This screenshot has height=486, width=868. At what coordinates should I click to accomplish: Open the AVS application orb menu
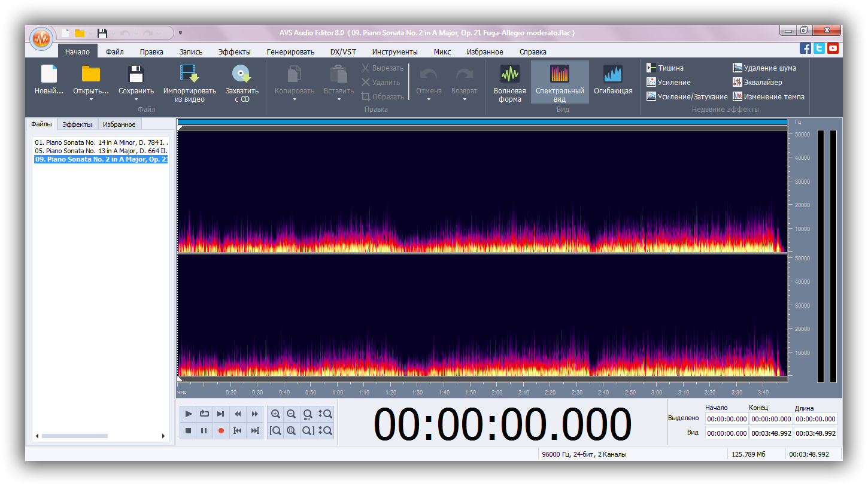pos(41,40)
